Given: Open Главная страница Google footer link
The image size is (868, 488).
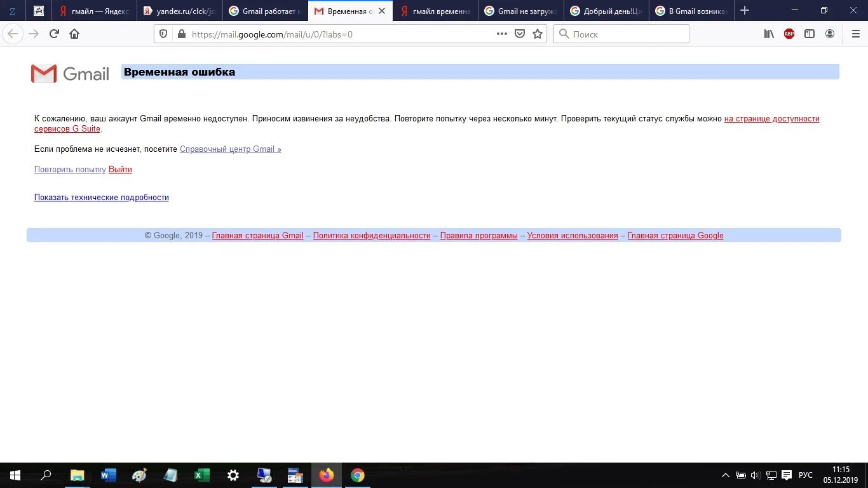Looking at the screenshot, I should 675,236.
